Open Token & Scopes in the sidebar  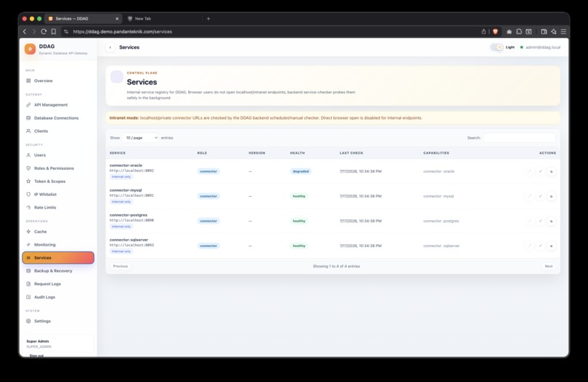(x=58, y=181)
